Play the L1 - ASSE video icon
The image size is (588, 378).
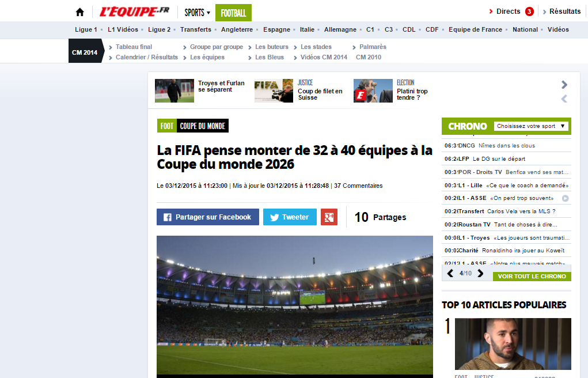[565, 198]
